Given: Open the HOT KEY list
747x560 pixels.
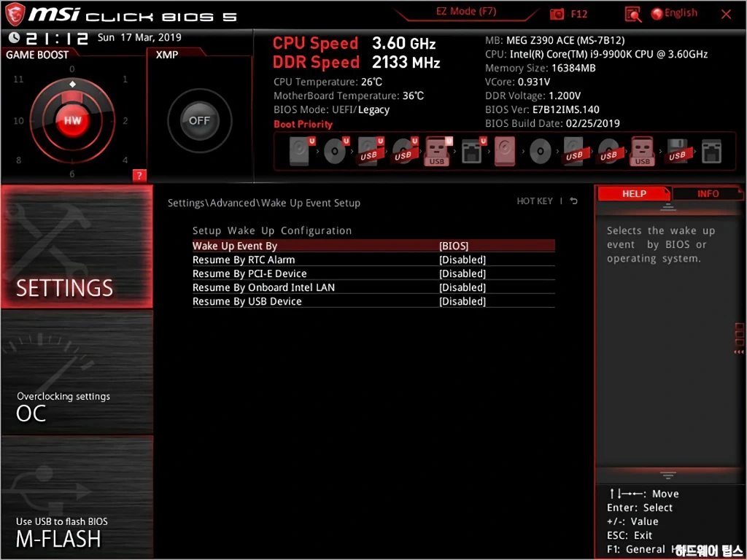Looking at the screenshot, I should 535,201.
